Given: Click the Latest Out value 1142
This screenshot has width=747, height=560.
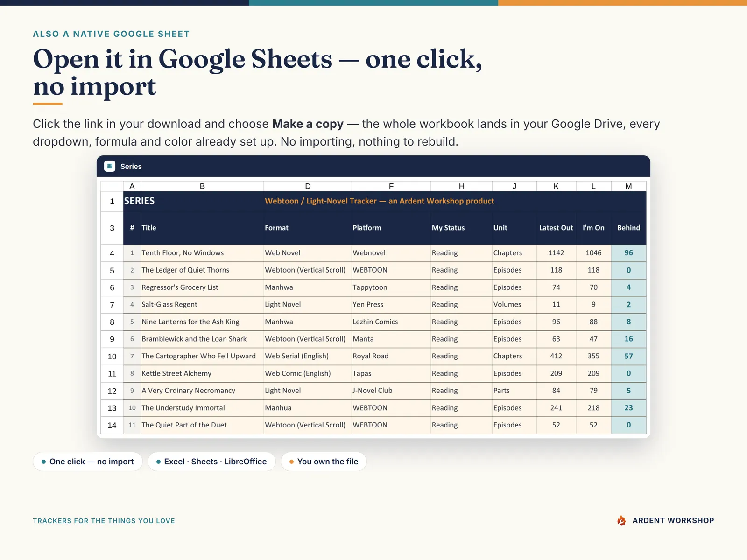Looking at the screenshot, I should 556,253.
